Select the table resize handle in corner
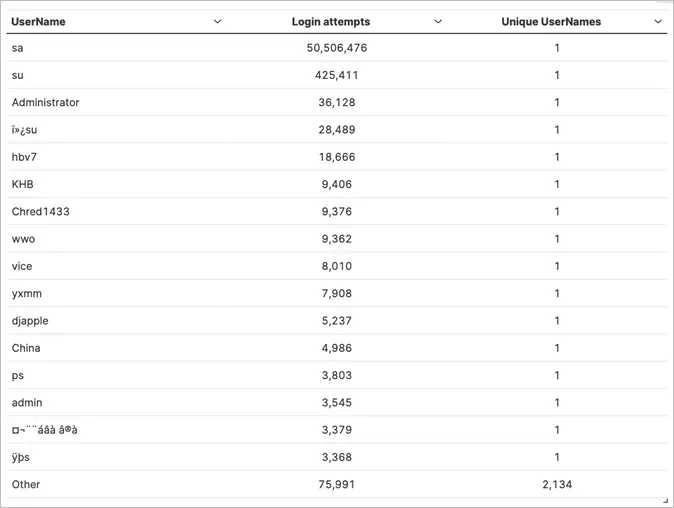The height and width of the screenshot is (508, 674). pyautogui.click(x=665, y=500)
